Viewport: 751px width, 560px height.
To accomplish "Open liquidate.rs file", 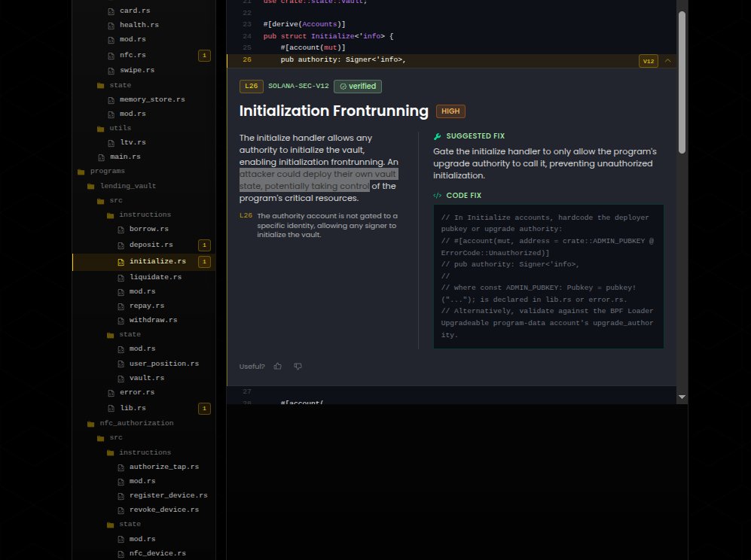I will pos(156,277).
